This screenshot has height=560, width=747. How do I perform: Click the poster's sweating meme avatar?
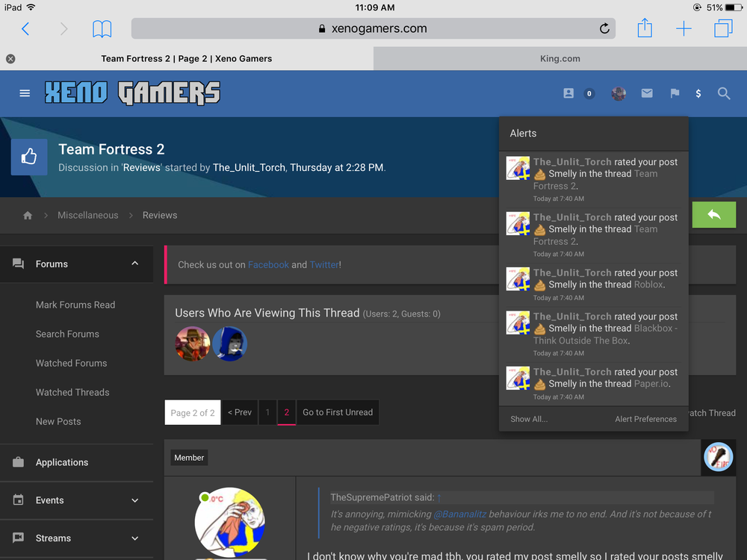click(229, 522)
